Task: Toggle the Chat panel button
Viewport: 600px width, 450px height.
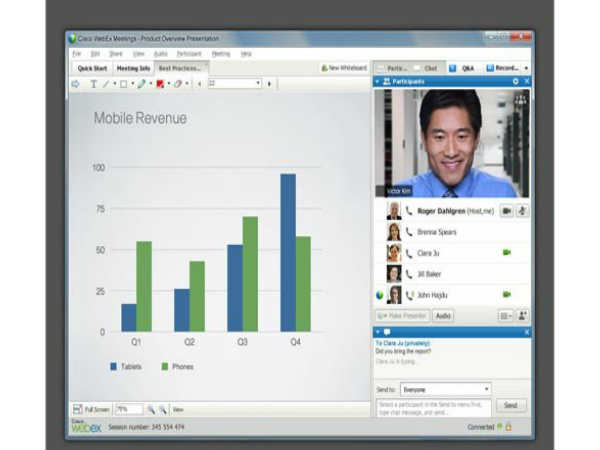Action: tap(427, 68)
